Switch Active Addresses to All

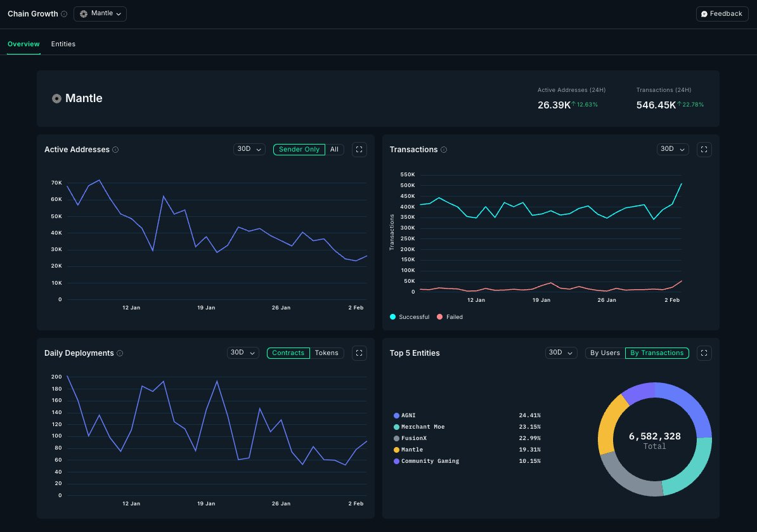coord(334,150)
